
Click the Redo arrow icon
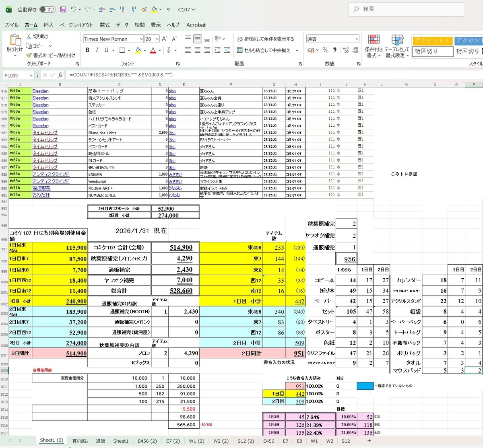[x=88, y=9]
